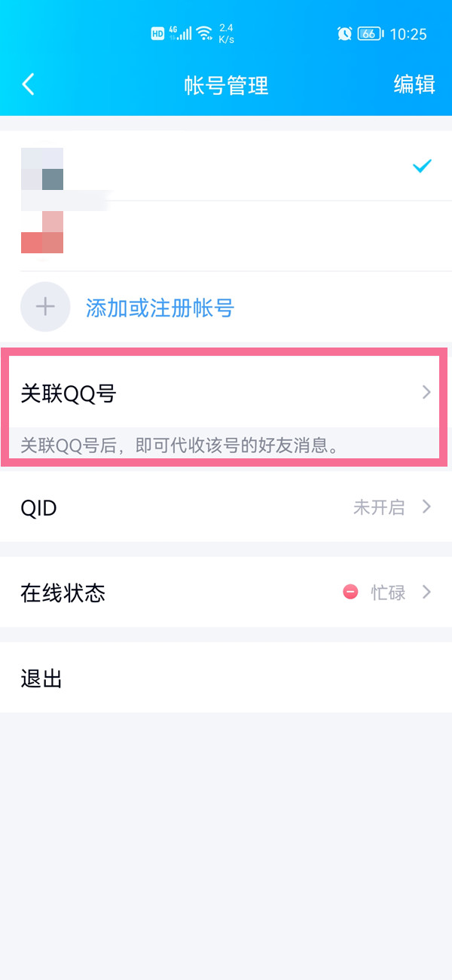This screenshot has width=452, height=980.
Task: Tap the back arrow icon
Action: pyautogui.click(x=29, y=84)
